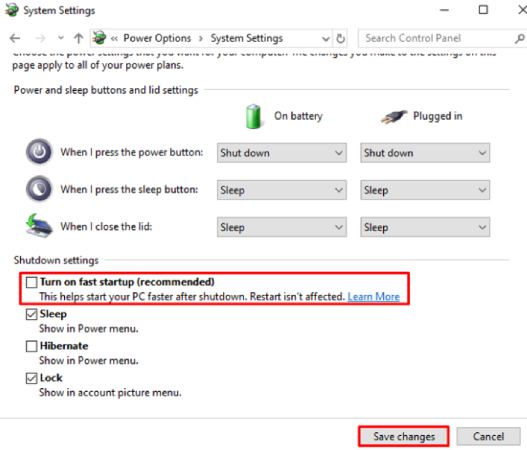This screenshot has height=450, width=527.
Task: Click the laptop lid close icon
Action: pyautogui.click(x=39, y=226)
